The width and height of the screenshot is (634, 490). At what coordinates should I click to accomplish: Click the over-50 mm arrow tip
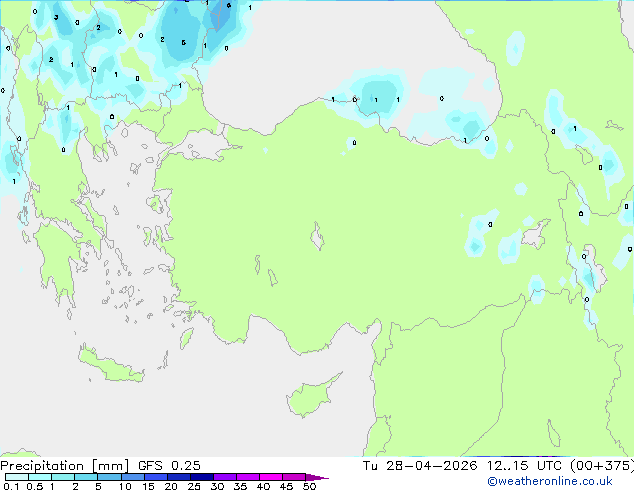[x=317, y=477]
